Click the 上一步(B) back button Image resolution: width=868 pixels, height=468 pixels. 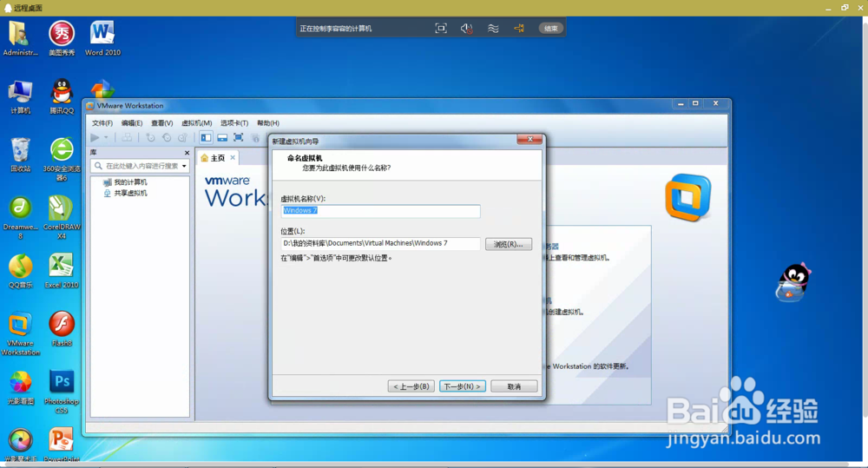pyautogui.click(x=411, y=386)
